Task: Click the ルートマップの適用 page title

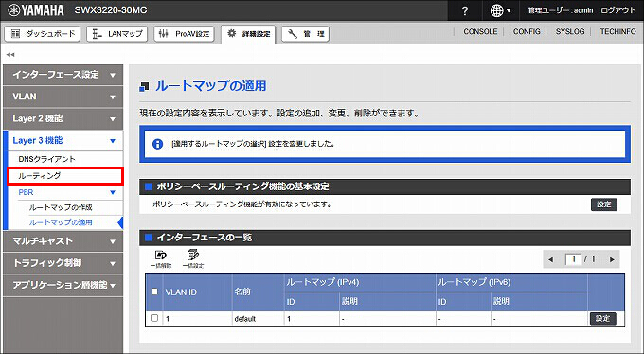Action: click(210, 86)
